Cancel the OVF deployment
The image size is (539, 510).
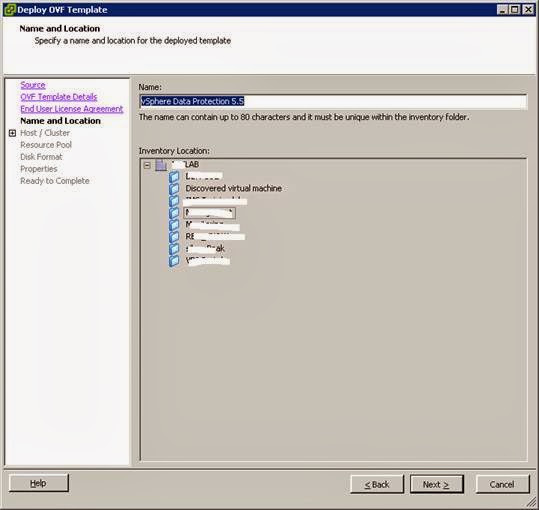tap(503, 484)
